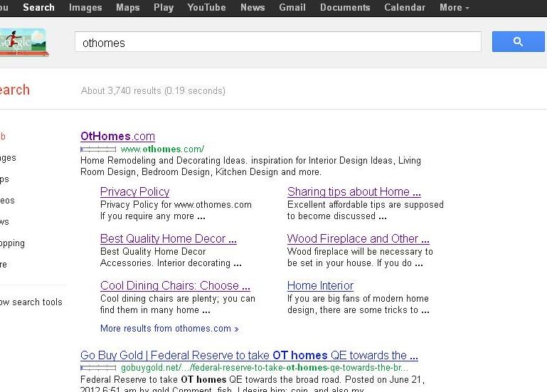Go to Images in the top bar

[x=85, y=7]
